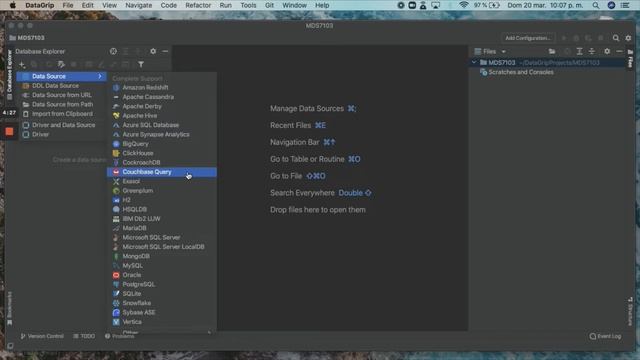Image resolution: width=640 pixels, height=360 pixels.
Task: Select HSQLDB data source
Action: [162, 209]
